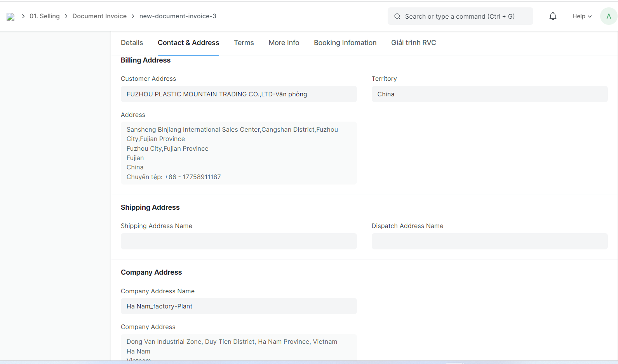Open the user avatar 'A' menu
The width and height of the screenshot is (618, 364).
pos(608,16)
